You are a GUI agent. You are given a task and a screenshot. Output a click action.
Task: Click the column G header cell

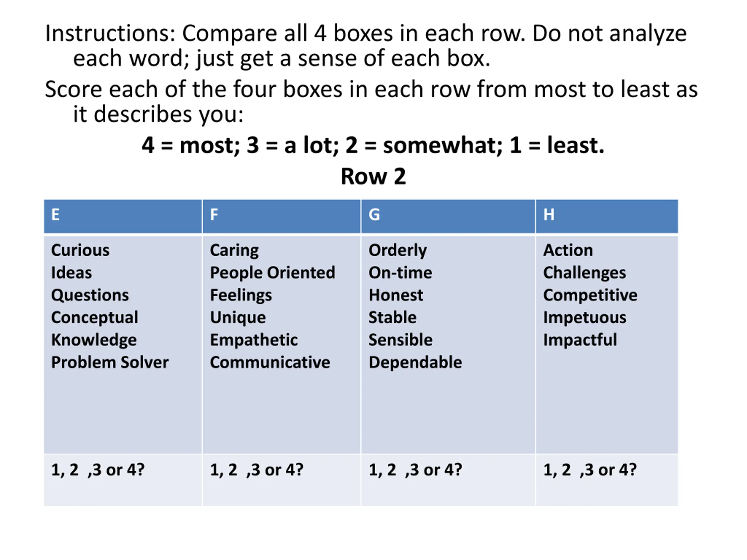448,216
